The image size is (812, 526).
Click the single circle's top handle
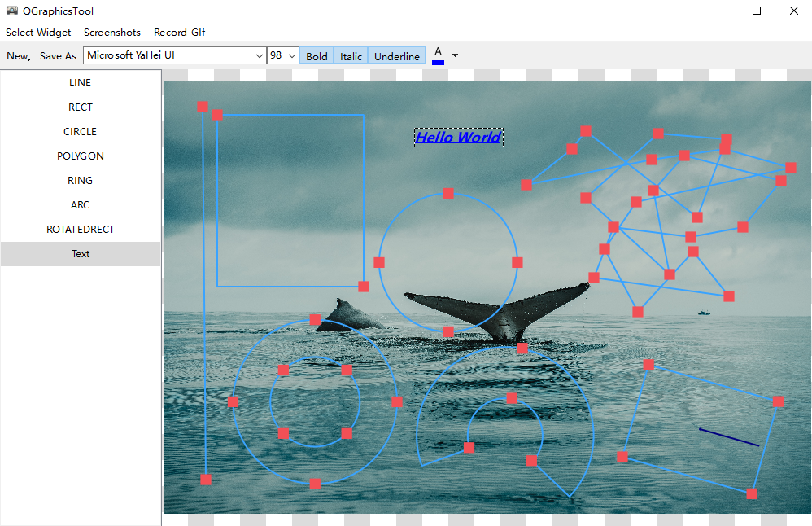point(448,193)
